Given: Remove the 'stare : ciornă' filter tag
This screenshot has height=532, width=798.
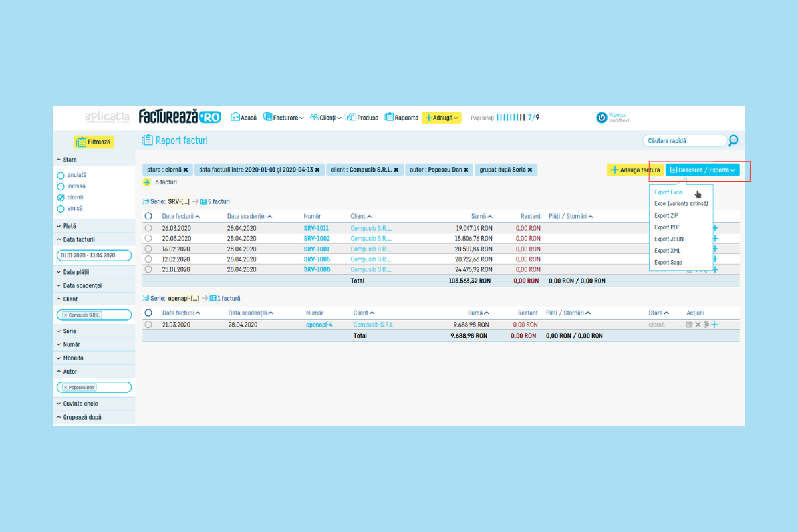Looking at the screenshot, I should pos(186,170).
